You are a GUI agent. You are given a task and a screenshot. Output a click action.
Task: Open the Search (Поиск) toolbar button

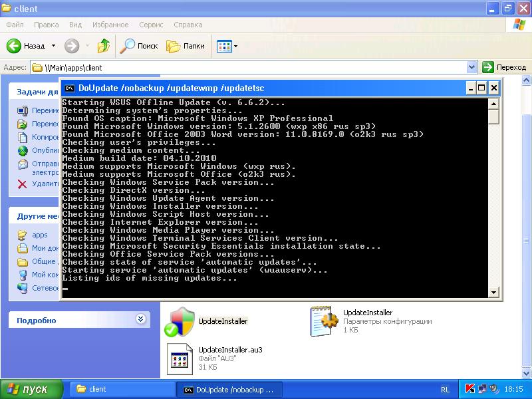click(x=138, y=46)
